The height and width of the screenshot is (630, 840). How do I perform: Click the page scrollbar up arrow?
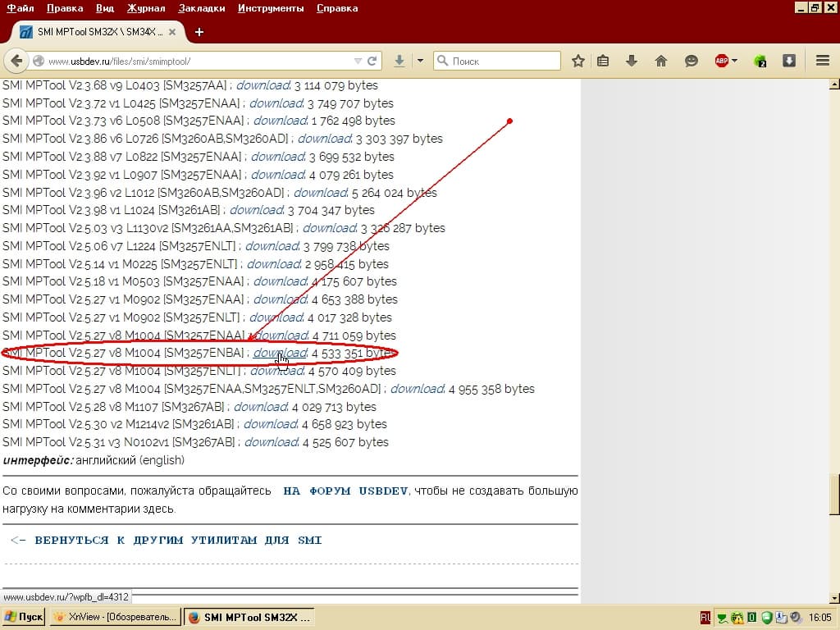coord(834,84)
